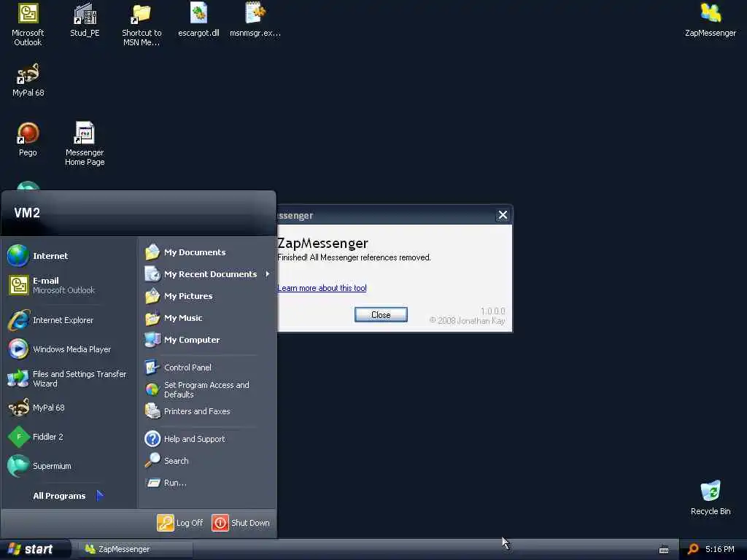Launch Windows Media Player from Start menu
This screenshot has width=747, height=560.
pos(69,349)
